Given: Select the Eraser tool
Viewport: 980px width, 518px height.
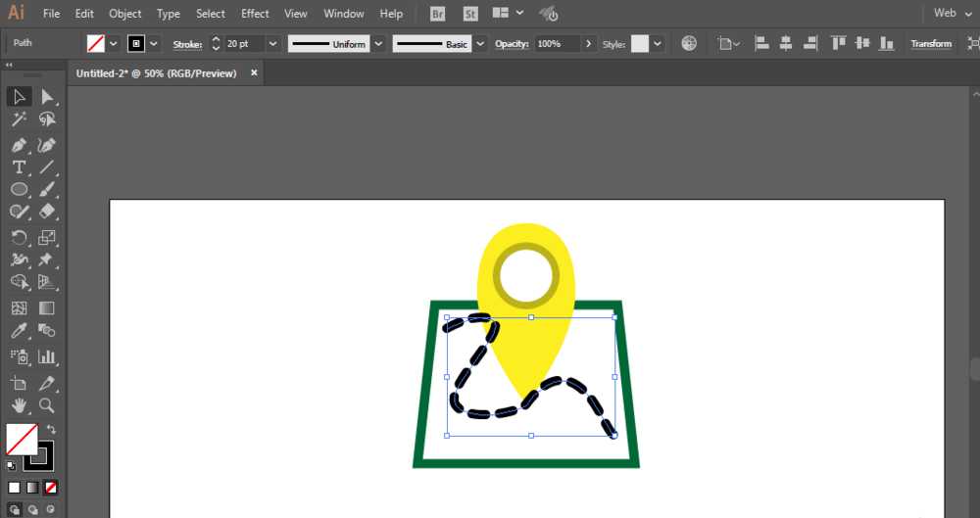Looking at the screenshot, I should point(47,212).
